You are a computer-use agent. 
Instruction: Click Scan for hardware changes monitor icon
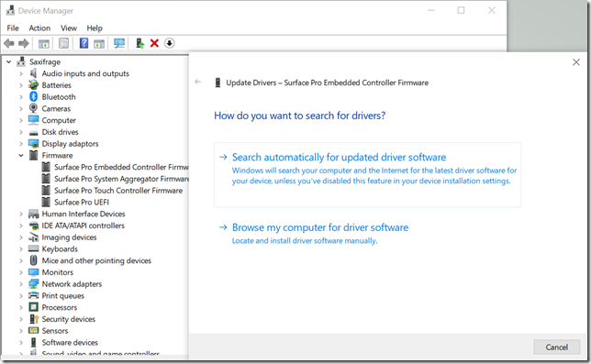pyautogui.click(x=119, y=43)
